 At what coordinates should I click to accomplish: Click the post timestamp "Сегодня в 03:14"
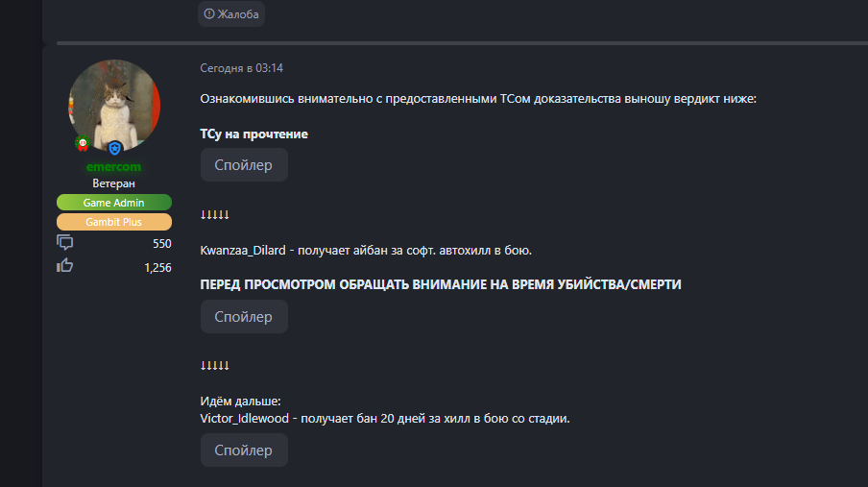point(241,68)
